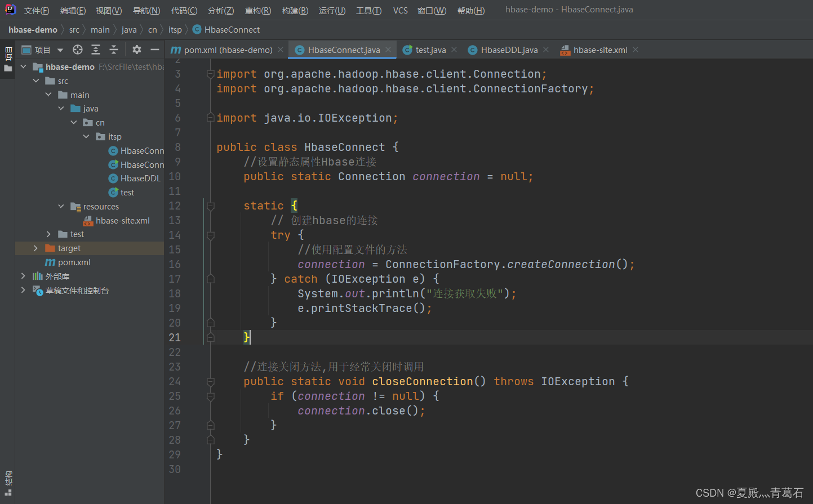This screenshot has height=504, width=813.
Task: Click fold marker at line 3 imports
Action: tap(210, 74)
